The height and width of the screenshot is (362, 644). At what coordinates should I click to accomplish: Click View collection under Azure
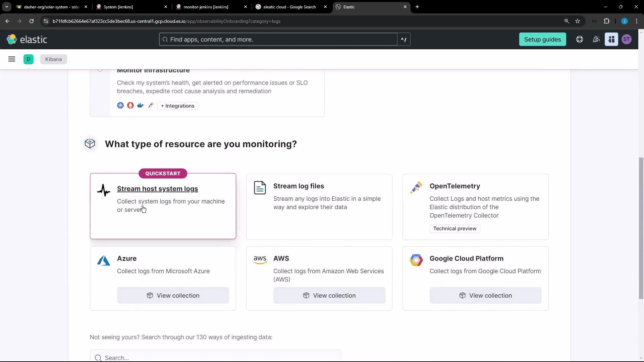[173, 295]
